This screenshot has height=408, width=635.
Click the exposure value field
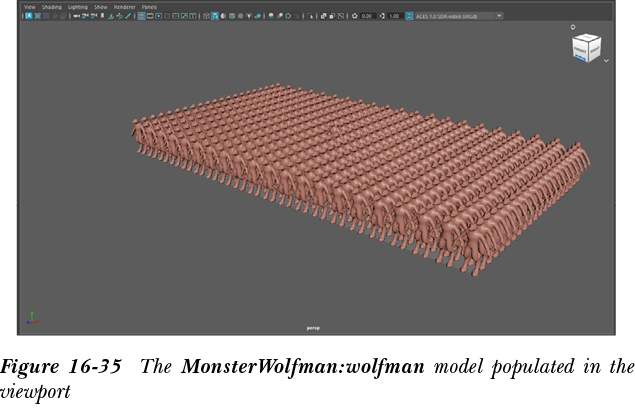pos(367,17)
